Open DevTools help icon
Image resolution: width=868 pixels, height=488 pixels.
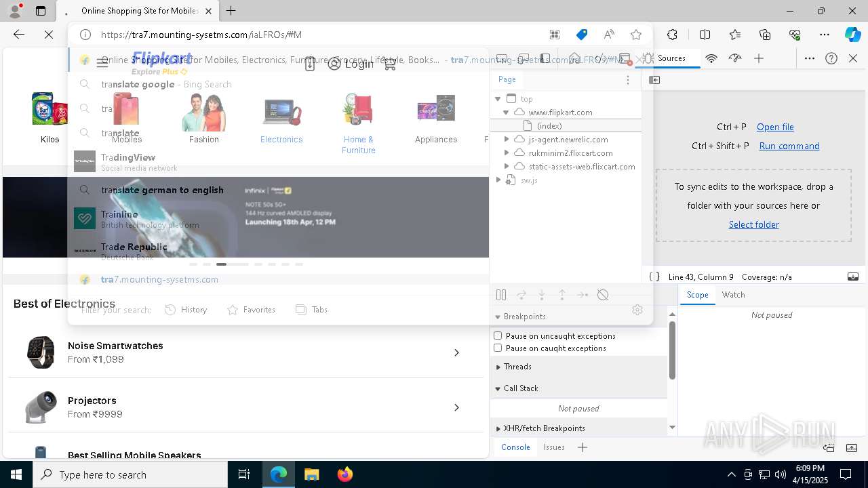pos(831,58)
